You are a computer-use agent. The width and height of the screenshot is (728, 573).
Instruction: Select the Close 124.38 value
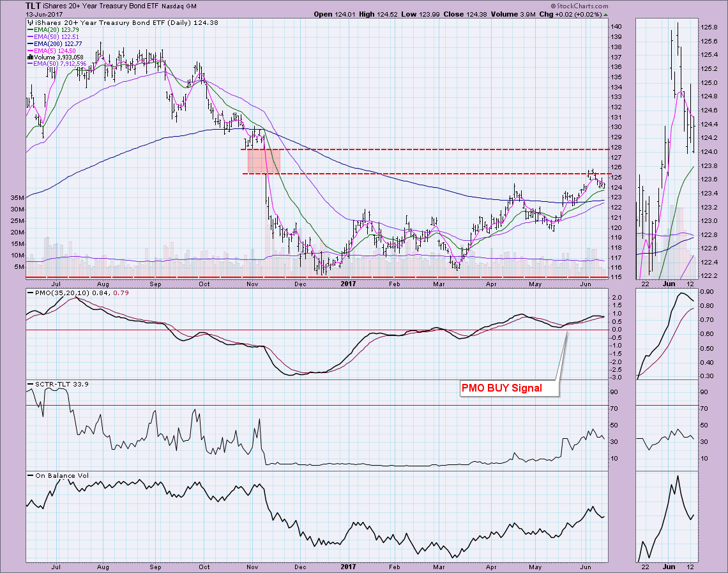(x=465, y=15)
